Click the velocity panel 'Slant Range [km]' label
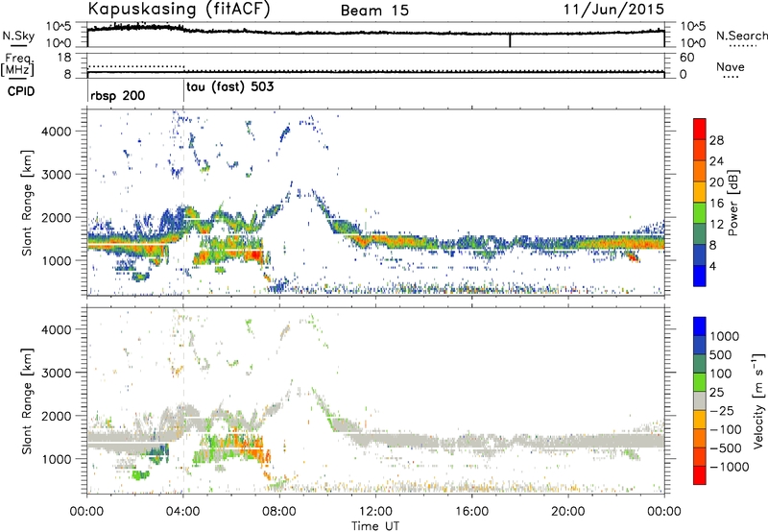This screenshot has height=532, width=768. [x=27, y=400]
